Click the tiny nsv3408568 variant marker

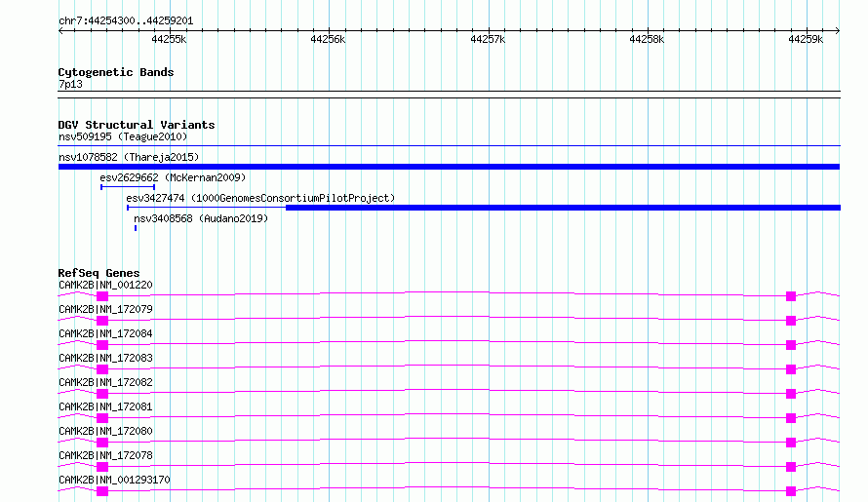pyautogui.click(x=136, y=228)
